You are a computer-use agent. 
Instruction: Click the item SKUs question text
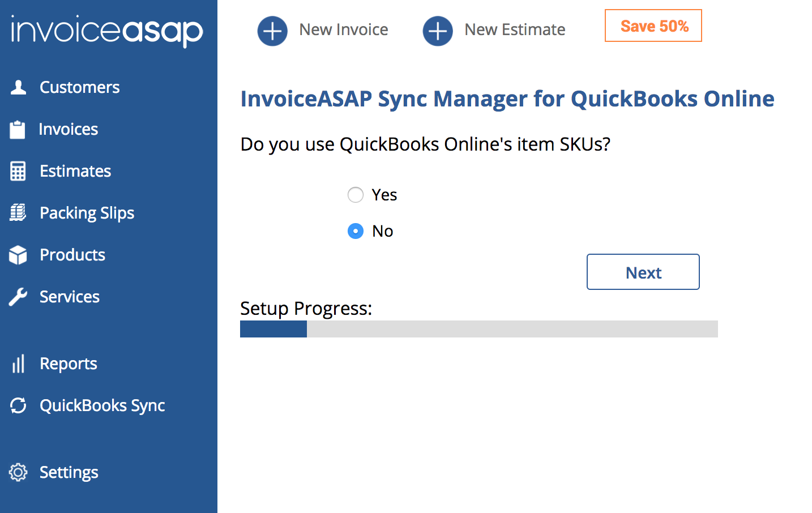point(425,144)
